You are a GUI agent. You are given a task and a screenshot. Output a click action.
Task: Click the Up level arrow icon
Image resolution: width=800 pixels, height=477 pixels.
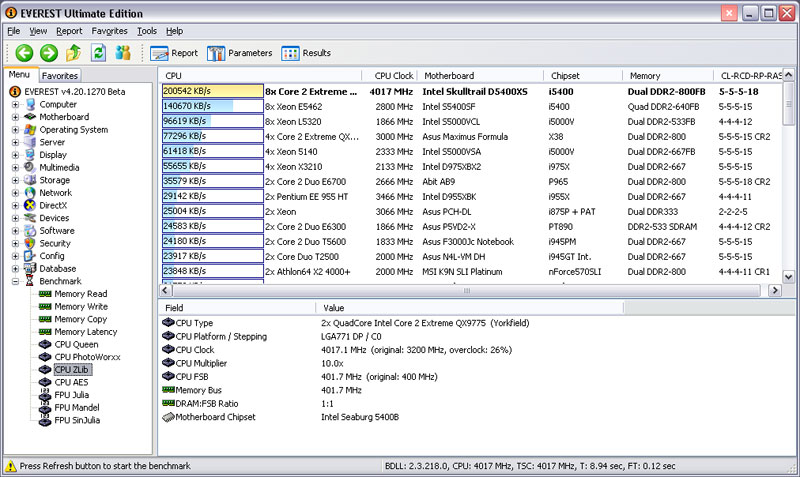point(73,53)
